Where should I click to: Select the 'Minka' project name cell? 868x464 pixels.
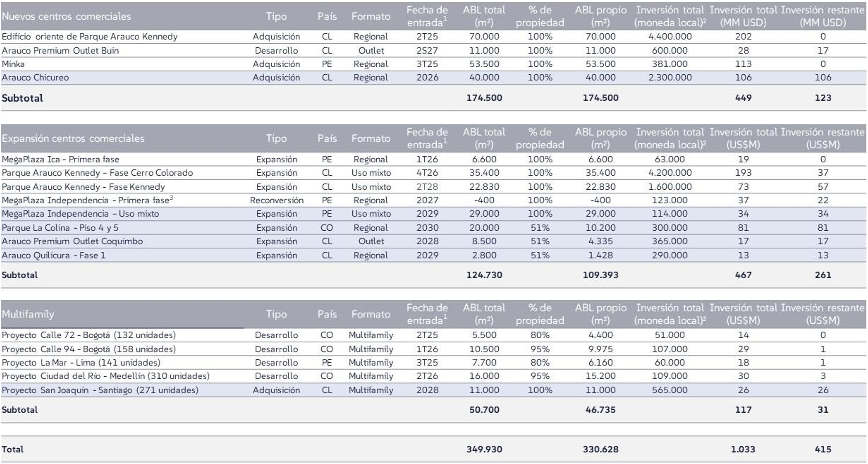click(14, 63)
